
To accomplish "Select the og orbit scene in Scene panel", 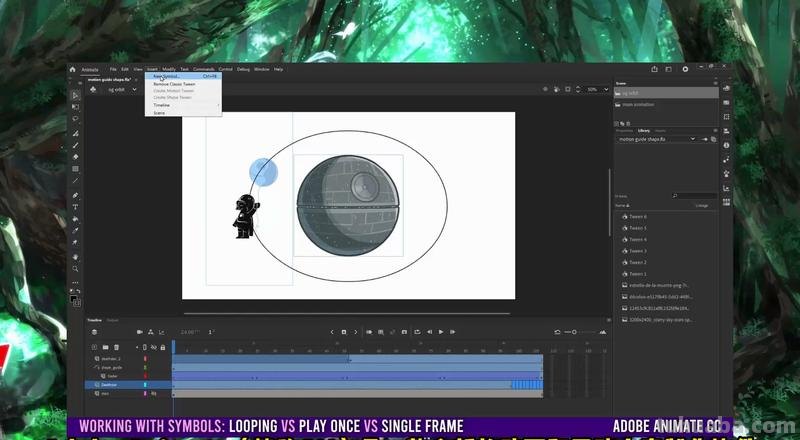I will (666, 93).
